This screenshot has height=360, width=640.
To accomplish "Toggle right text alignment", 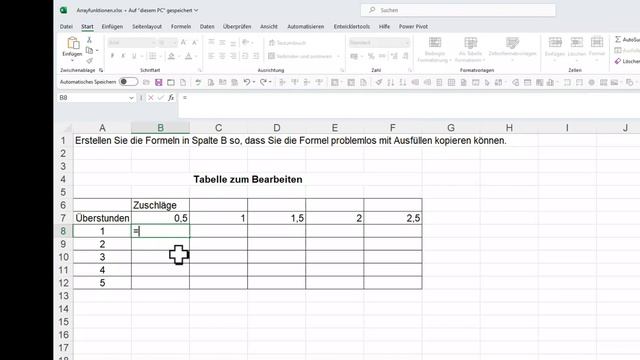I will tap(233, 56).
